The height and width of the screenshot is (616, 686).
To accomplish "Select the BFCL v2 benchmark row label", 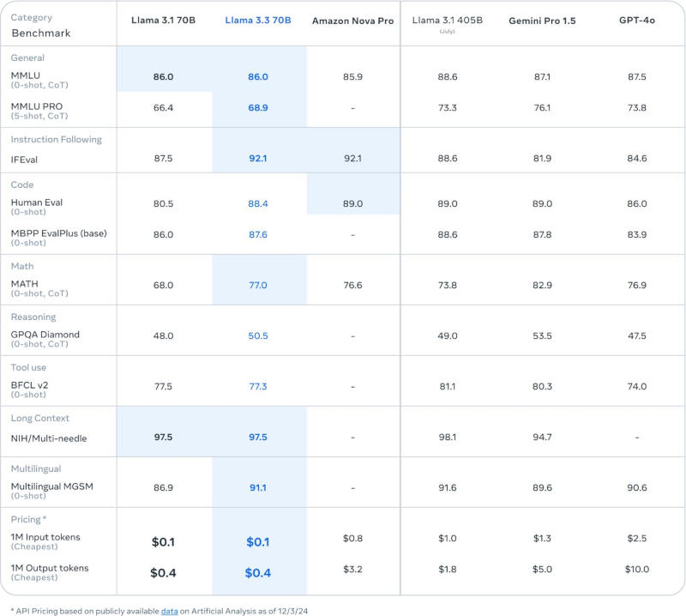I will [x=30, y=385].
